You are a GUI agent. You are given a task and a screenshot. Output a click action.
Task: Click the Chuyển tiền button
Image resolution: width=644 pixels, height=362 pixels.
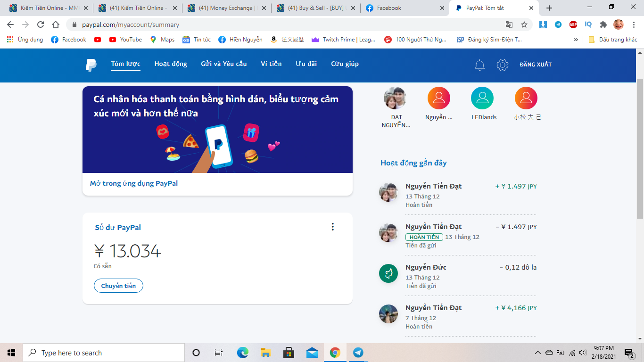click(x=118, y=286)
